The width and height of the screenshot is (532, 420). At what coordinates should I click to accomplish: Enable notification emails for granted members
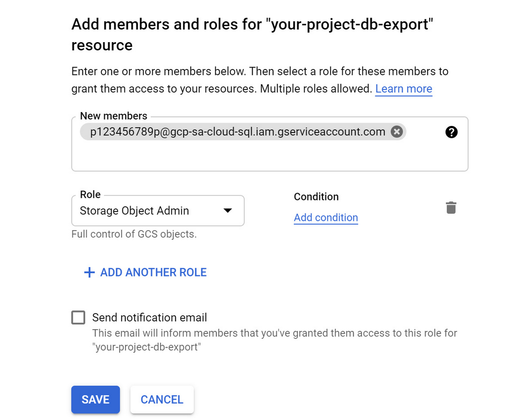coord(78,317)
